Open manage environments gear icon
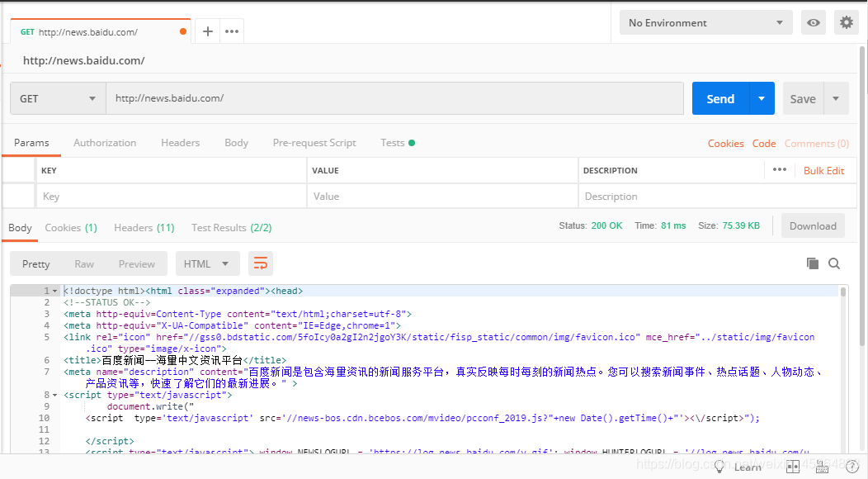This screenshot has width=868, height=479. click(x=847, y=23)
